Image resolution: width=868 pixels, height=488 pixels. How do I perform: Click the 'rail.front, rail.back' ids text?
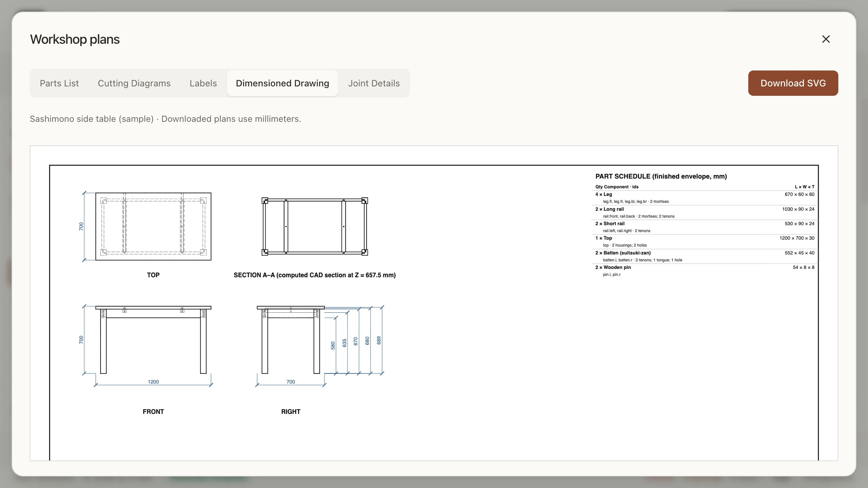[619, 217]
